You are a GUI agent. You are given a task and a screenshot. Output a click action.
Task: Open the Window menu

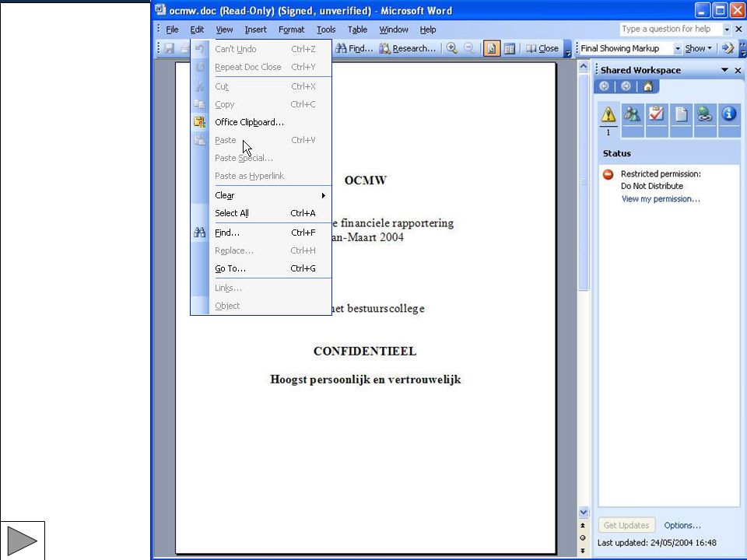(x=394, y=30)
